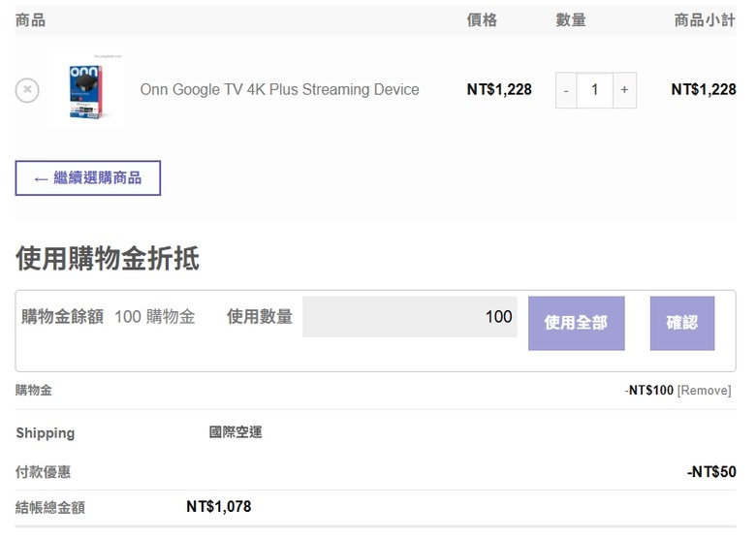Select the 100 購物金 balance text

point(155,317)
